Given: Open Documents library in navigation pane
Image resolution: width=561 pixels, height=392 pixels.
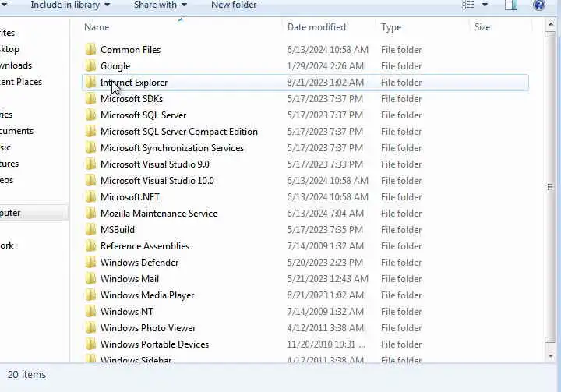Looking at the screenshot, I should point(16,131).
